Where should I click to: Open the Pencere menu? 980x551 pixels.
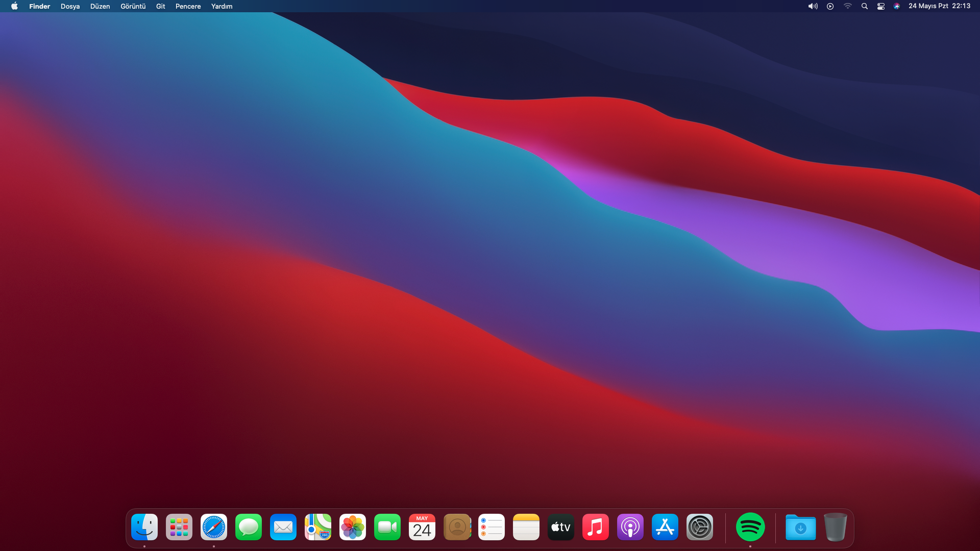click(188, 6)
